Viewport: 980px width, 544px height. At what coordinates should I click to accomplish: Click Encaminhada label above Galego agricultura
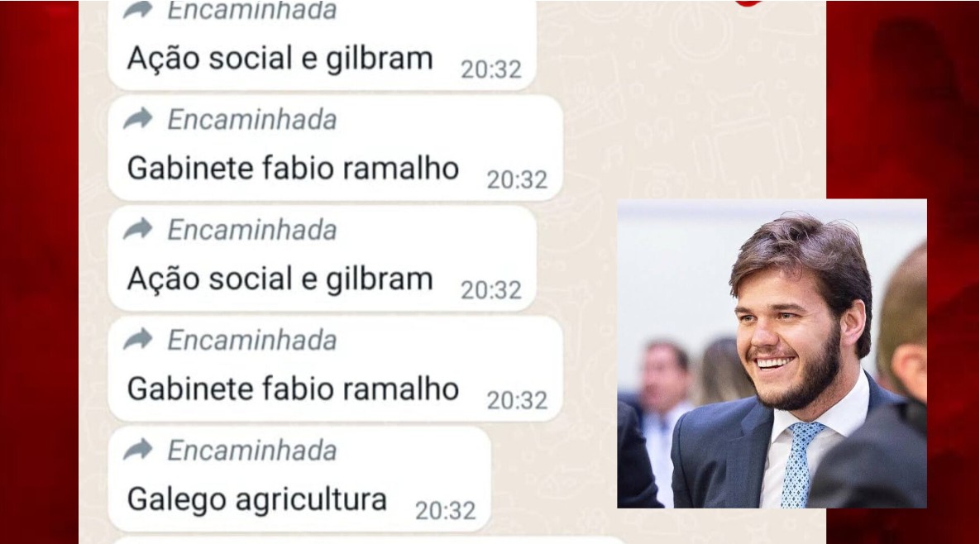[x=252, y=451]
